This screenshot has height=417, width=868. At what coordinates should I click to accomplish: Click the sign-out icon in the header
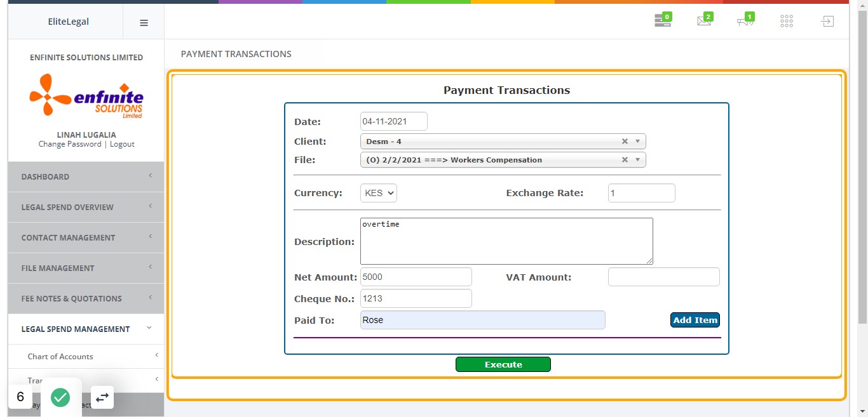[827, 22]
